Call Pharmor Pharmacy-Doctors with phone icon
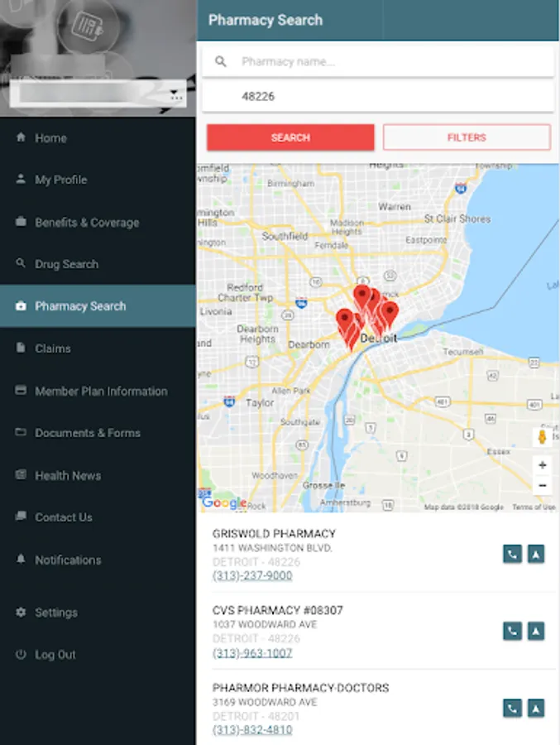Screen dimensions: 560x745 pos(512,709)
